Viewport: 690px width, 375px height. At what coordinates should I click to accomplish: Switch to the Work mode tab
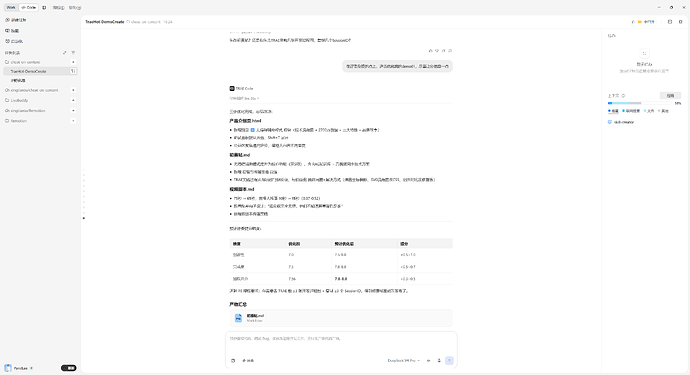click(x=11, y=7)
